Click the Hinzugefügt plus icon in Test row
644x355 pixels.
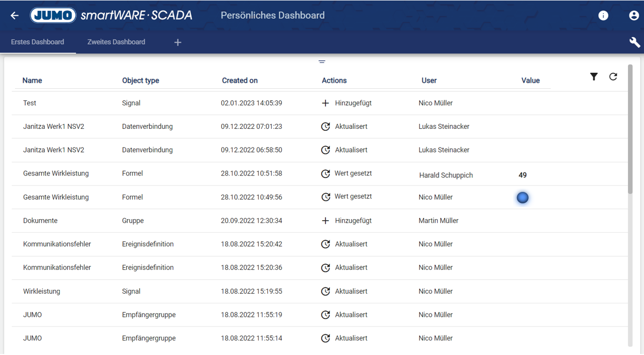point(326,103)
